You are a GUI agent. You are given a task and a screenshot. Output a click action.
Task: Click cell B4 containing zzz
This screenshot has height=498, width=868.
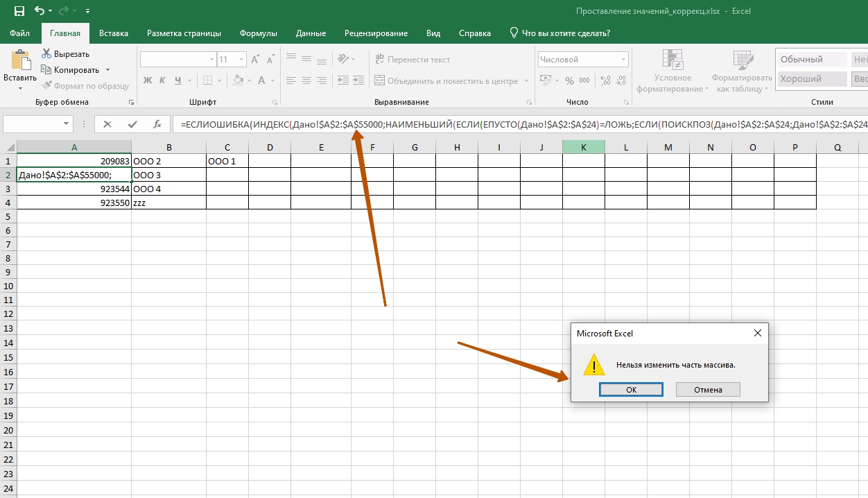click(x=168, y=203)
